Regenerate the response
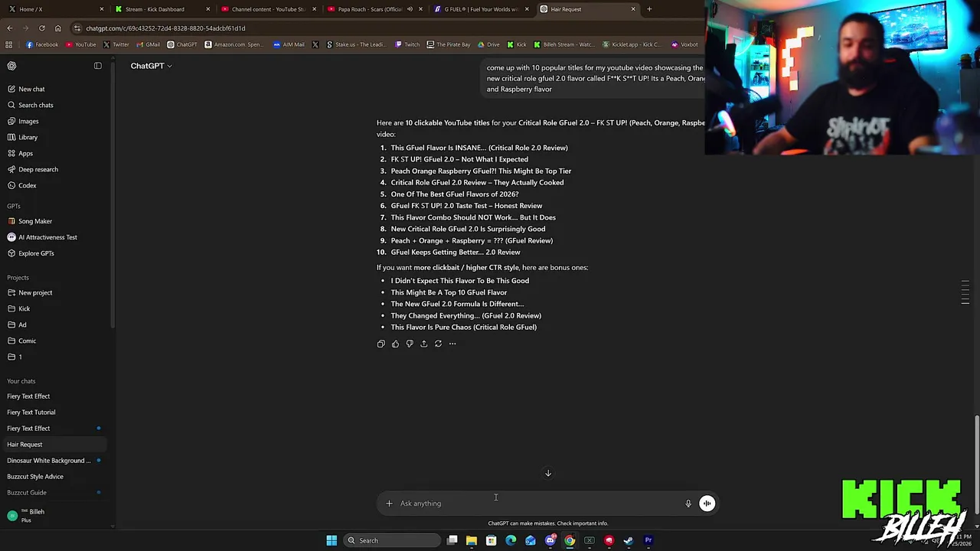Viewport: 980px width, 551px height. [438, 344]
